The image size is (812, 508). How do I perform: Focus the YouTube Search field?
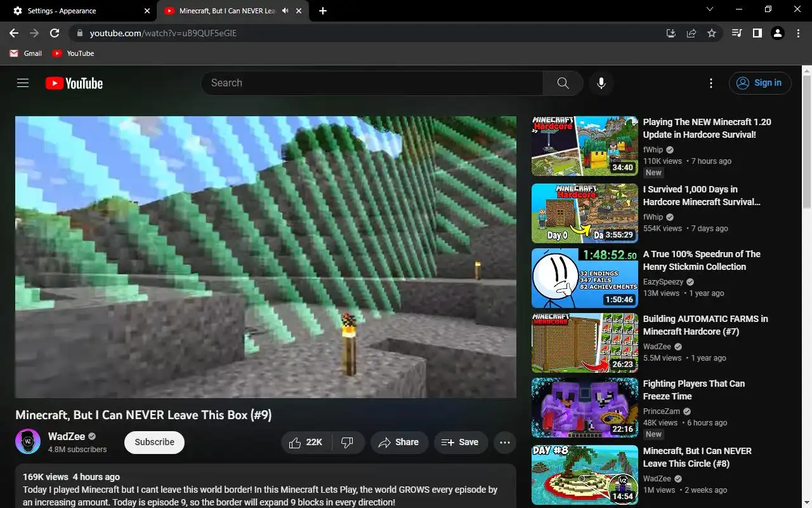(x=372, y=83)
